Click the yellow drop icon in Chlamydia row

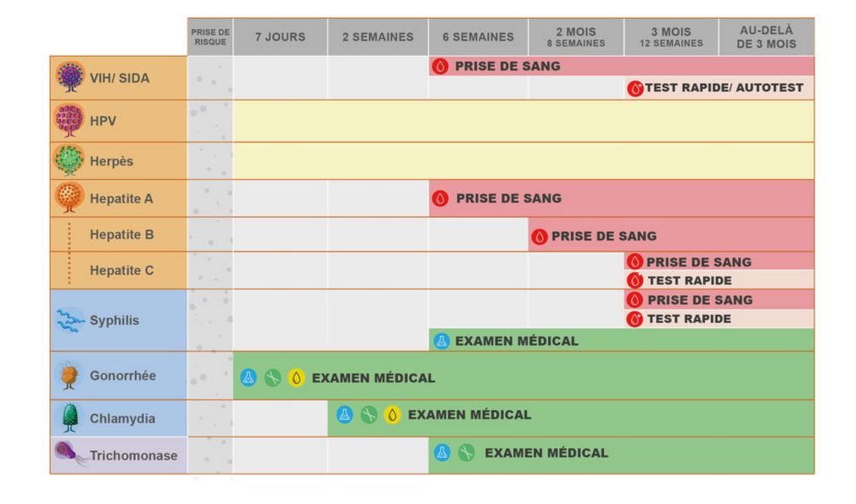(392, 415)
